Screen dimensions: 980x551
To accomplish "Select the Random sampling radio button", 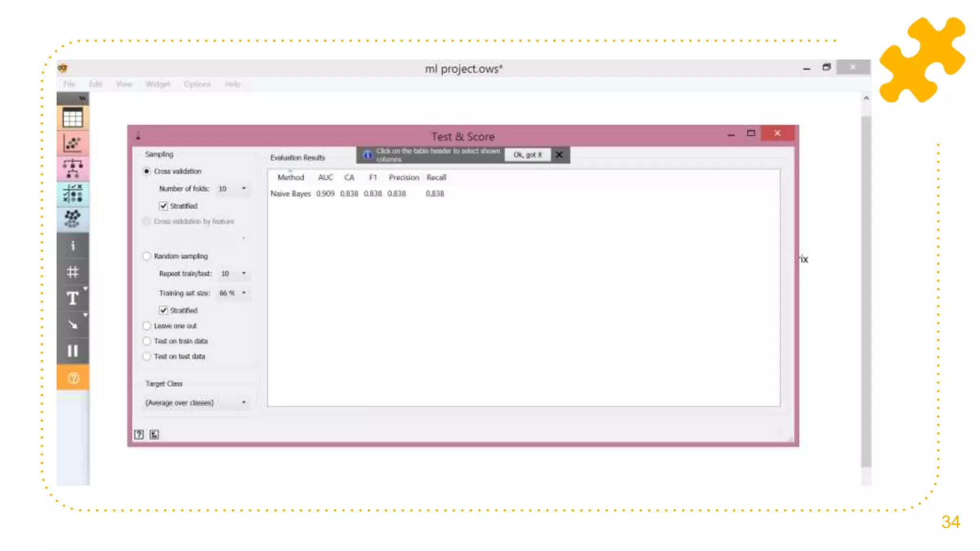I will pos(147,256).
